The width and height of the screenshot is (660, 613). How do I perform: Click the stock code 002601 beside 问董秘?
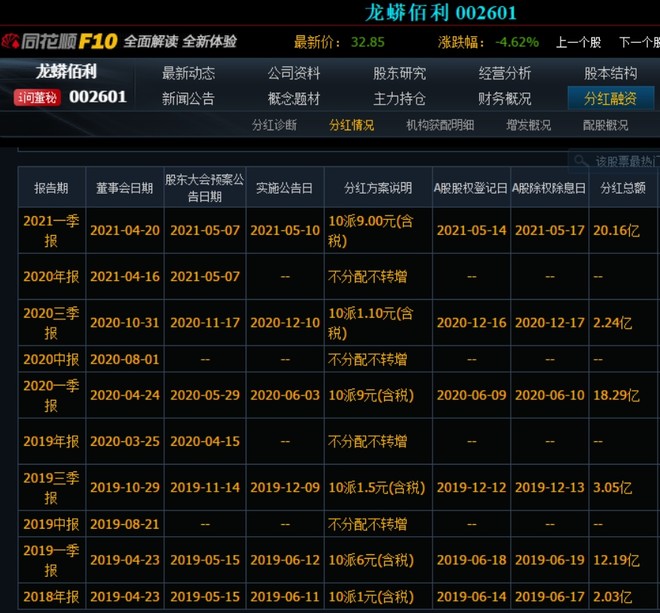click(x=98, y=97)
